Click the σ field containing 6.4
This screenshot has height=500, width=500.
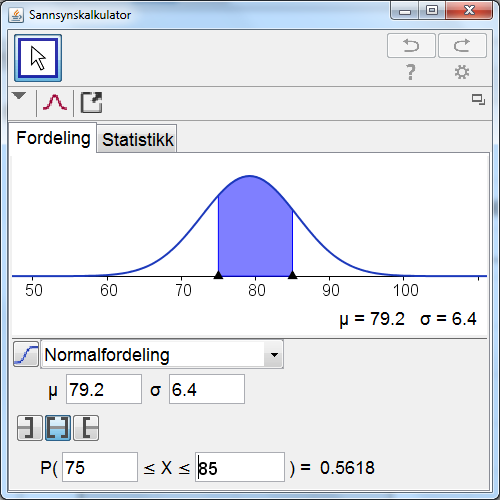(x=207, y=389)
